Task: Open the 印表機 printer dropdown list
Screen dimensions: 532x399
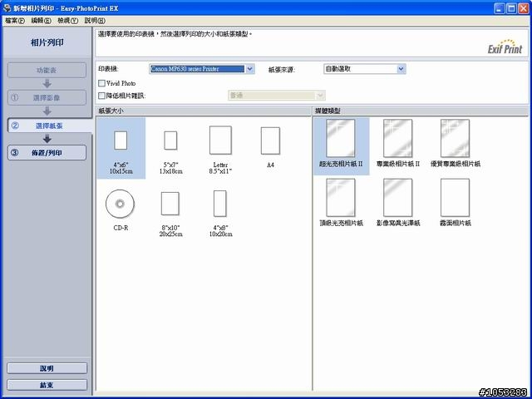Action: click(x=249, y=69)
